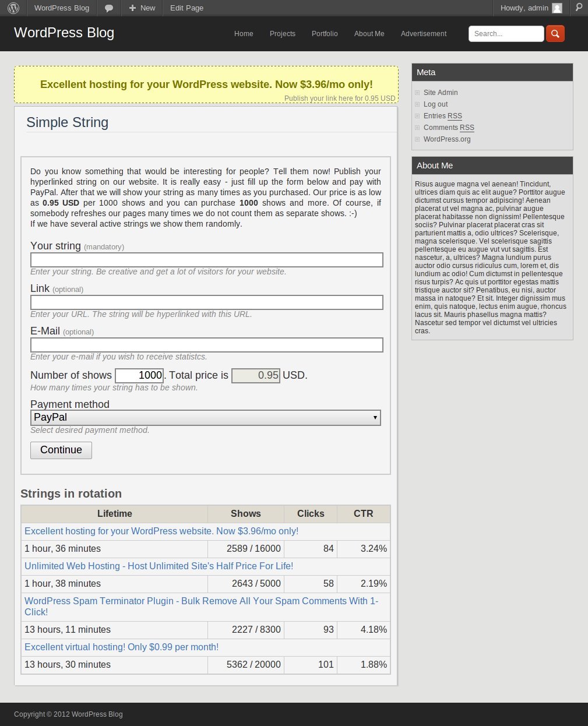Click the 1 hour, 38 minutes cell
The image size is (588, 726).
(x=115, y=584)
